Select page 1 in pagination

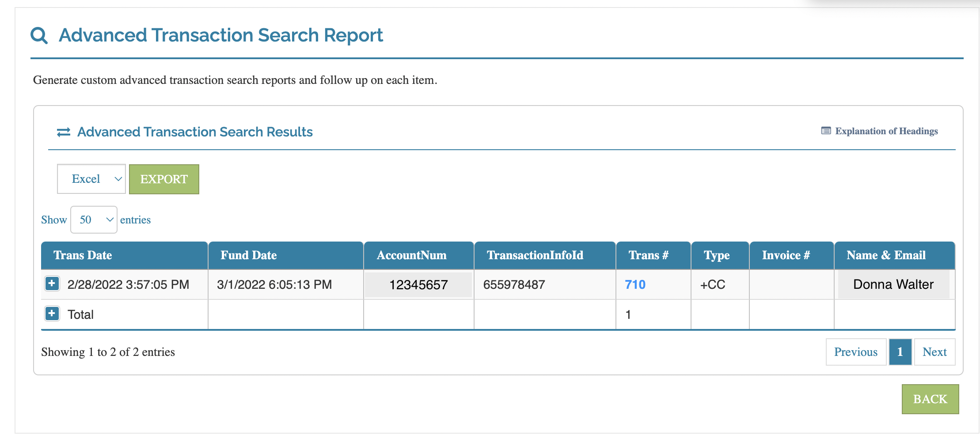pyautogui.click(x=900, y=352)
